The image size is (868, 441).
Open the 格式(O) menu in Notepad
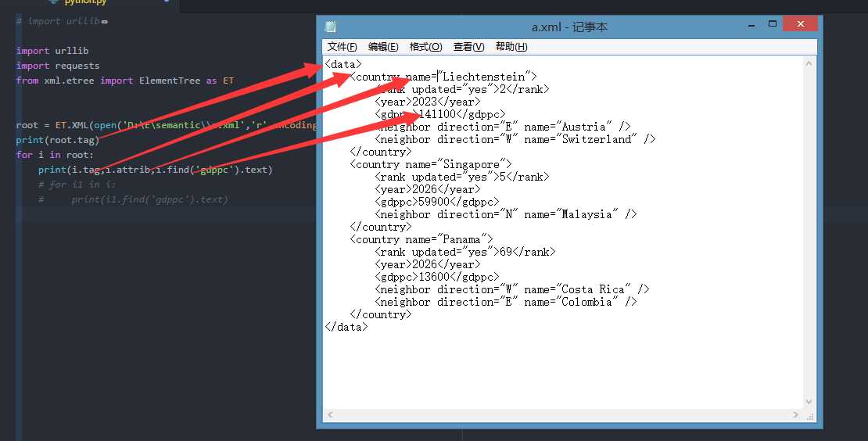pyautogui.click(x=425, y=47)
